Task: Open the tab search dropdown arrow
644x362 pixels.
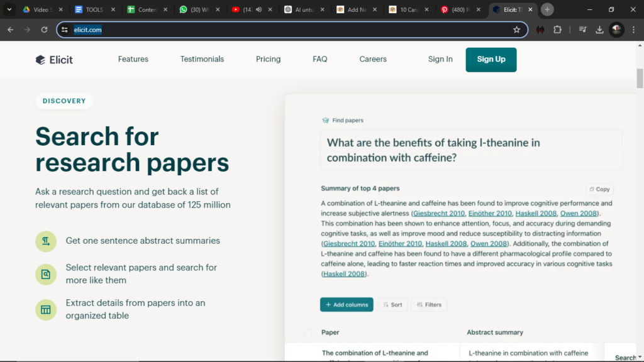Action: [x=9, y=9]
